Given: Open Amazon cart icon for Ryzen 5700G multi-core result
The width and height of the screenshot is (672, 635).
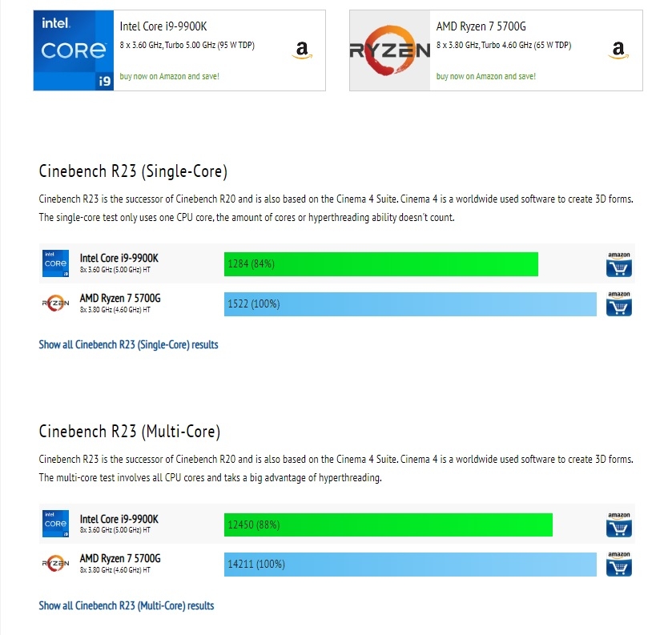Looking at the screenshot, I should [619, 565].
